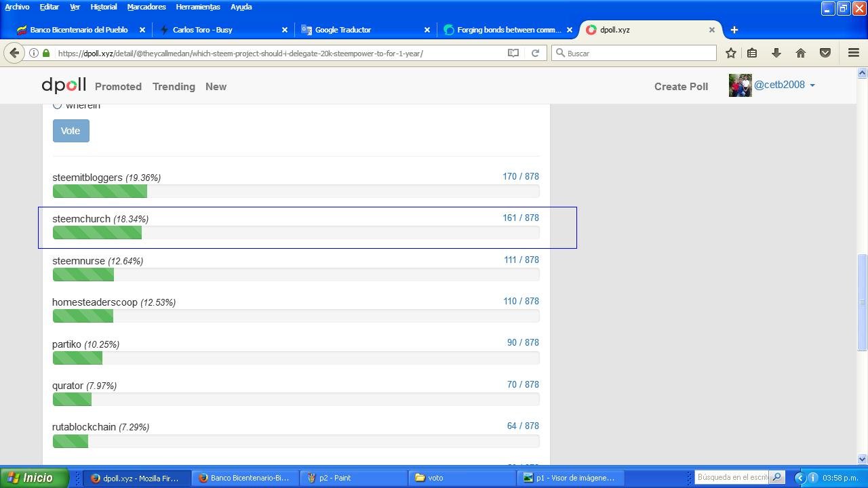Open p1 - Visor de imágenes taskbar item
868x488 pixels.
click(x=570, y=478)
